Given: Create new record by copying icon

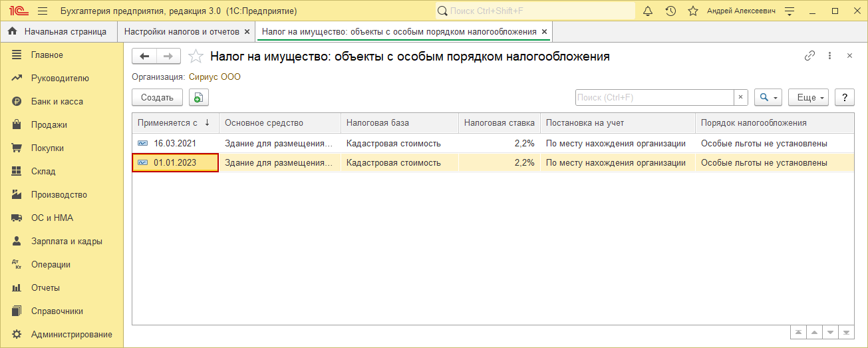Looking at the screenshot, I should (198, 97).
